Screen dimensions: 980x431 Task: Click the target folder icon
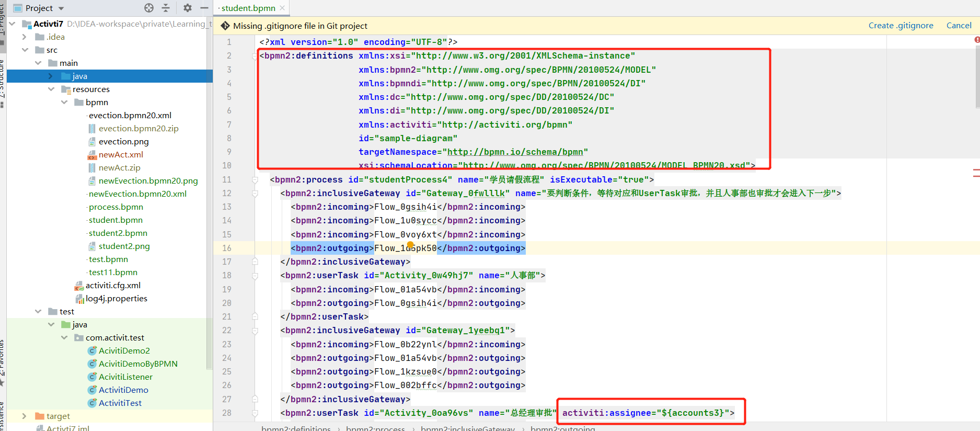tap(39, 416)
